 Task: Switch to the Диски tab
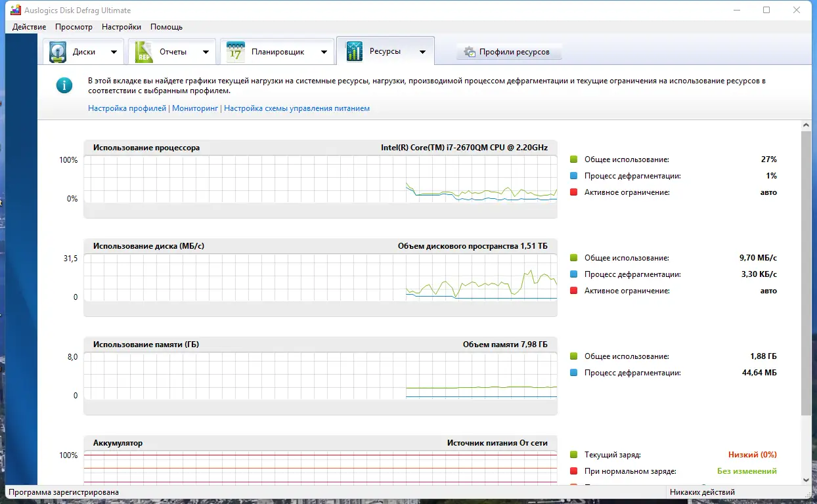tap(83, 52)
